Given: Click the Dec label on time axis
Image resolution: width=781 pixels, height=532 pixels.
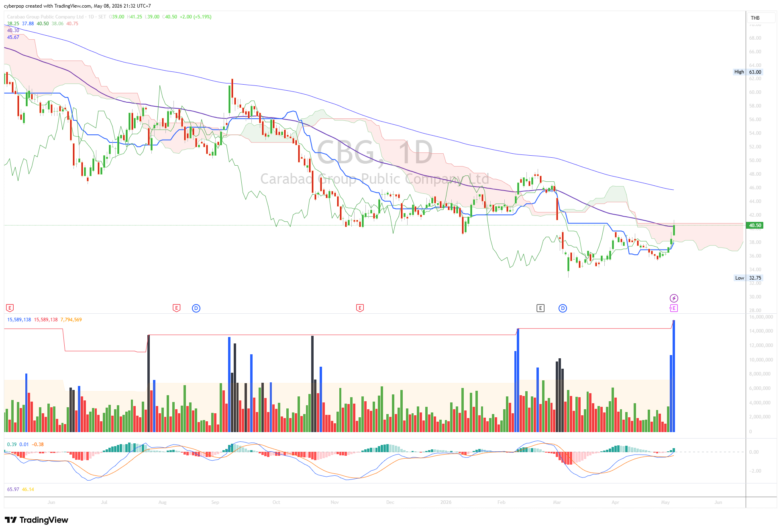Looking at the screenshot, I should coord(390,502).
